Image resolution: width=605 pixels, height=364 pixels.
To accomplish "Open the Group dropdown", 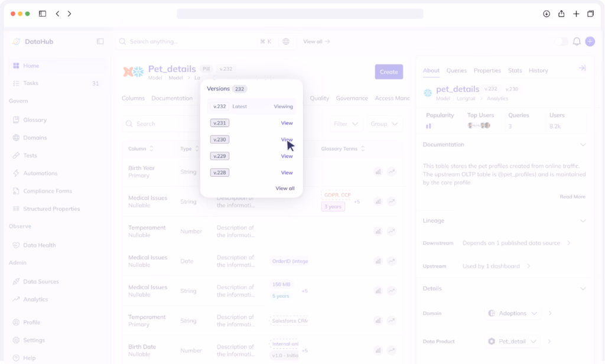I will [x=383, y=124].
